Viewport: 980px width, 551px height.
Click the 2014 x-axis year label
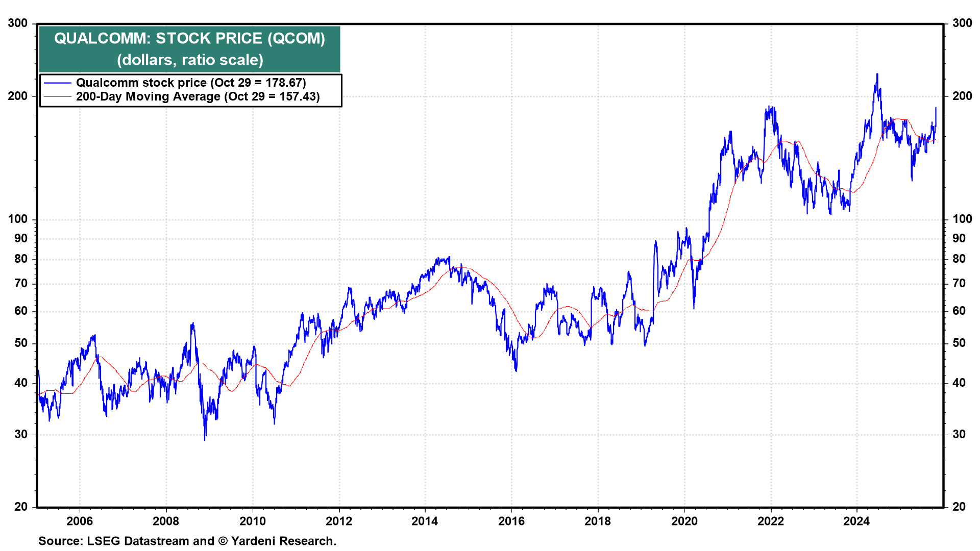[425, 521]
